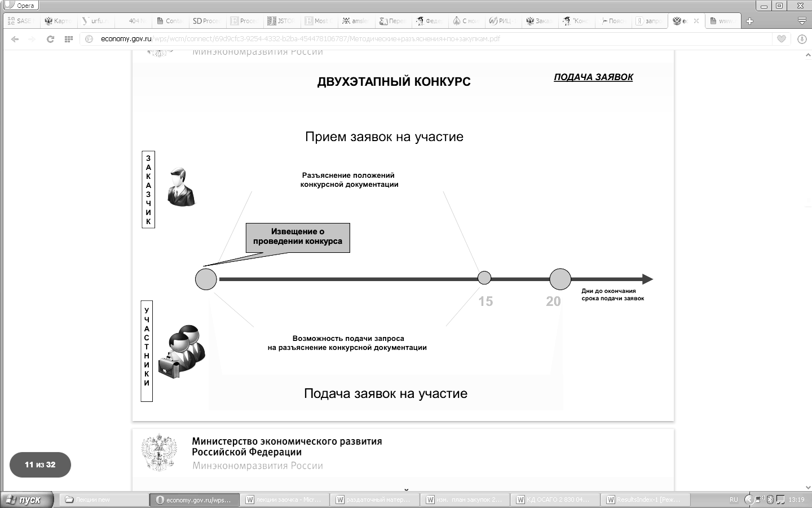Image resolution: width=812 pixels, height=508 pixels.
Task: Open the Speed Dial grid icon
Action: click(69, 39)
